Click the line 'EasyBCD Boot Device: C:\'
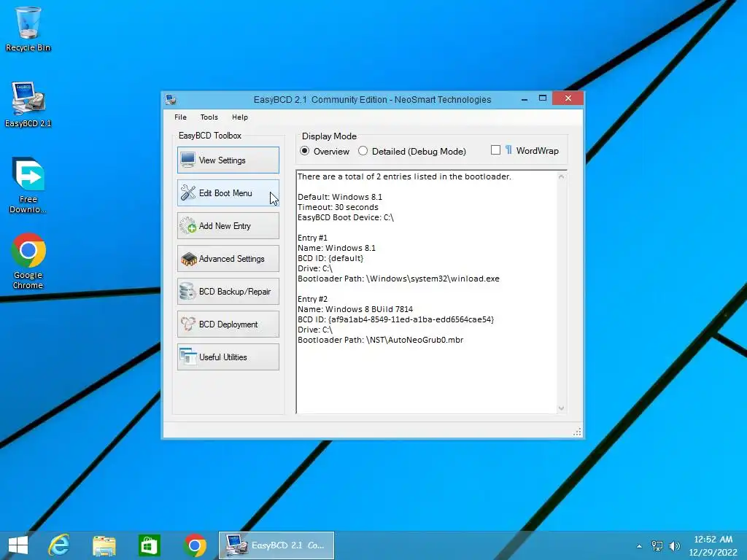 pos(345,217)
